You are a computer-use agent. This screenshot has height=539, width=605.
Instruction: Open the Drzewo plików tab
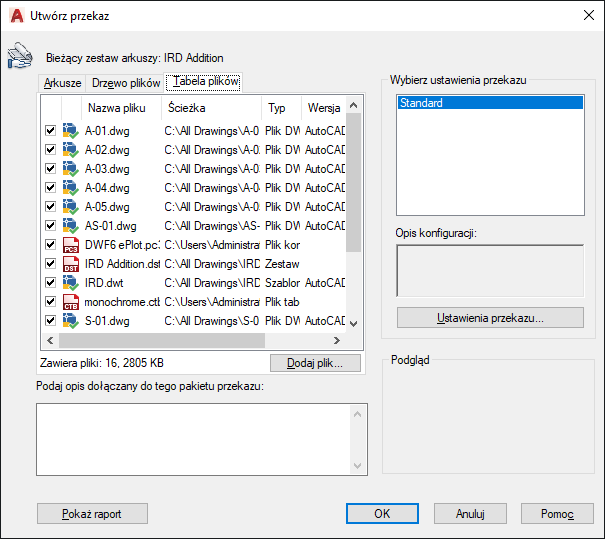click(x=125, y=83)
